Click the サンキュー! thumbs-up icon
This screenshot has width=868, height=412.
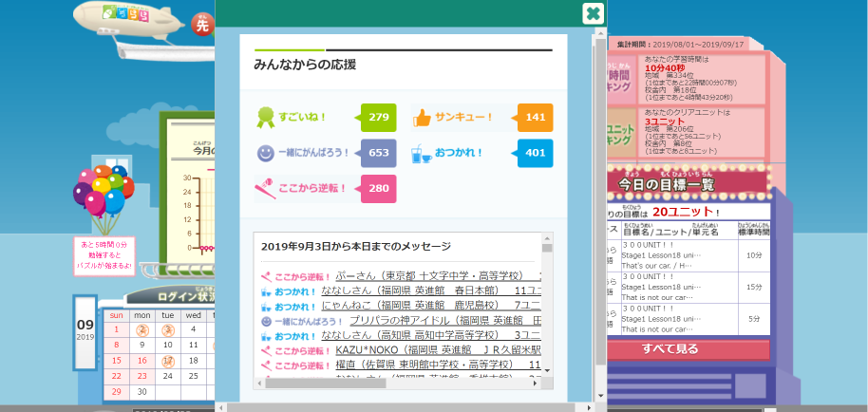422,118
